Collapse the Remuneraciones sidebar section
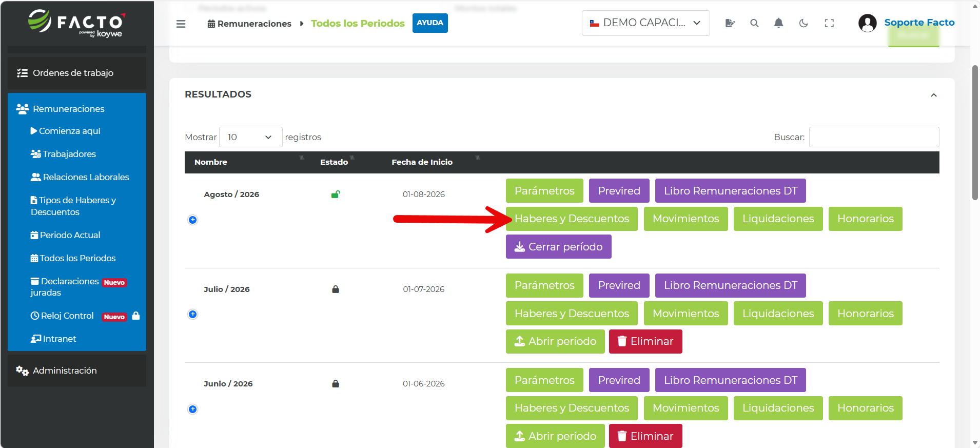The width and height of the screenshot is (980, 448). click(x=77, y=109)
